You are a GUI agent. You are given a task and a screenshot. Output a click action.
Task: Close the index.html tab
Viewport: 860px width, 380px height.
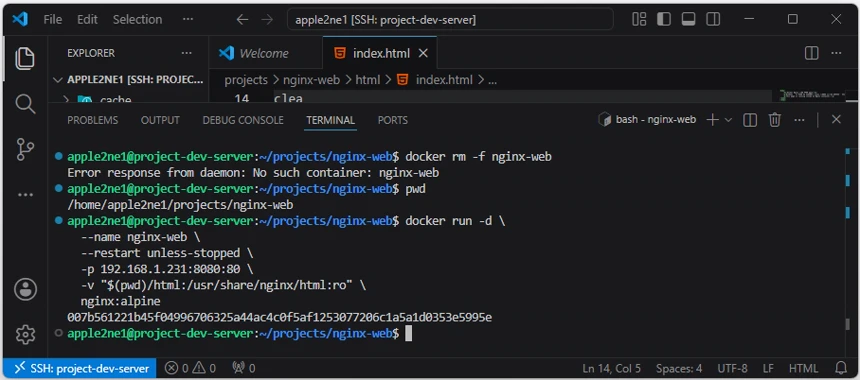tap(423, 53)
